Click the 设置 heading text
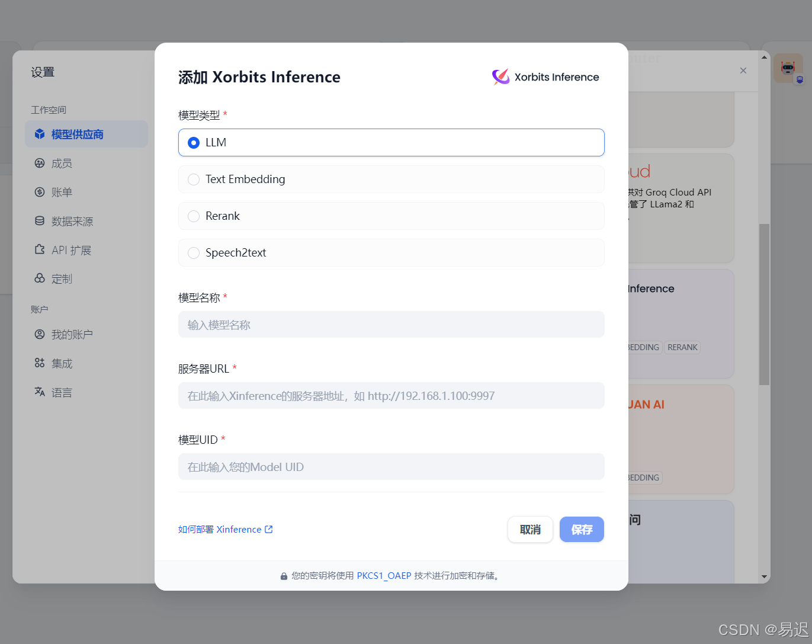 [43, 72]
